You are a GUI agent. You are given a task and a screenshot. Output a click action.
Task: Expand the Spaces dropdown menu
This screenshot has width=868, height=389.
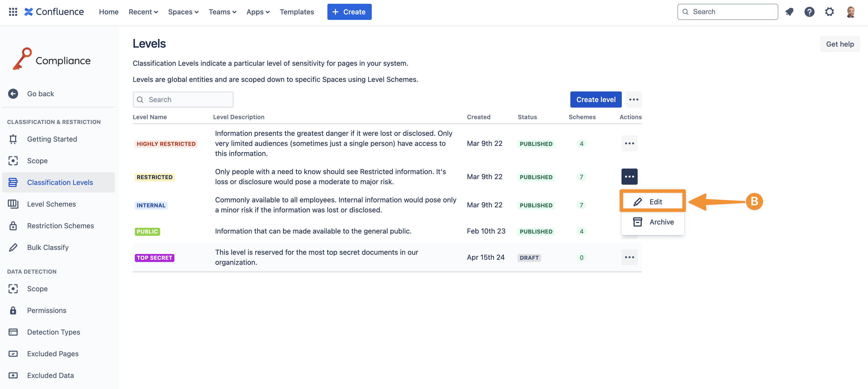(x=183, y=12)
